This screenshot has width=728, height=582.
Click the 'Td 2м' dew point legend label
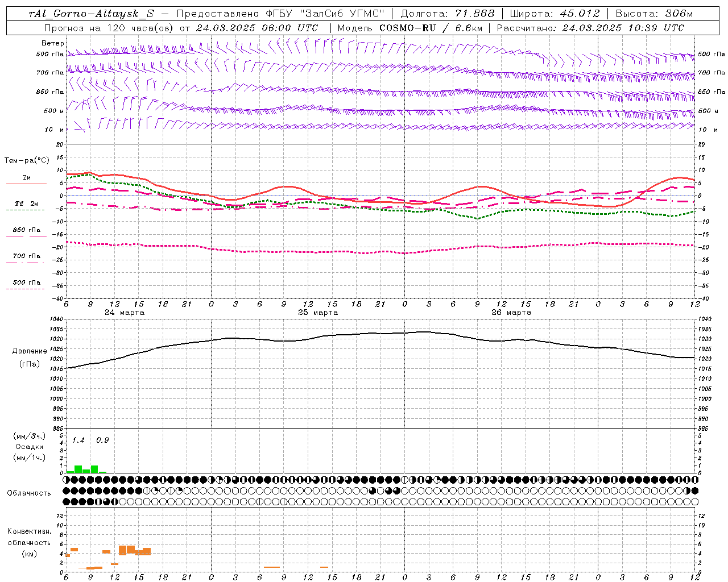[x=26, y=203]
